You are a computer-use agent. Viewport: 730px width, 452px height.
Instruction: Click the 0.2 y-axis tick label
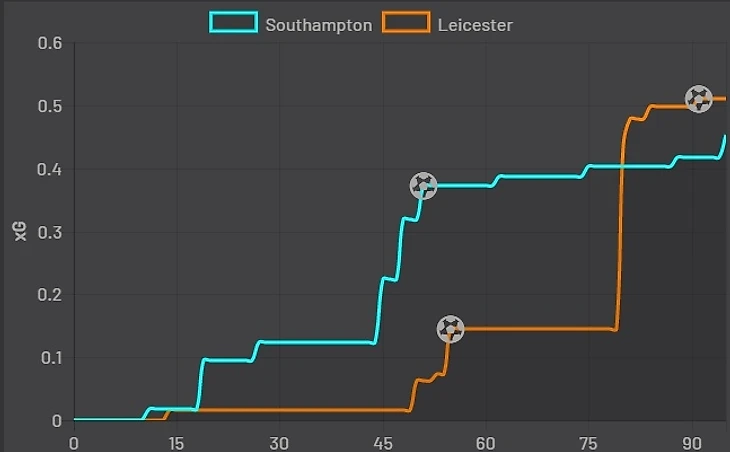click(49, 295)
